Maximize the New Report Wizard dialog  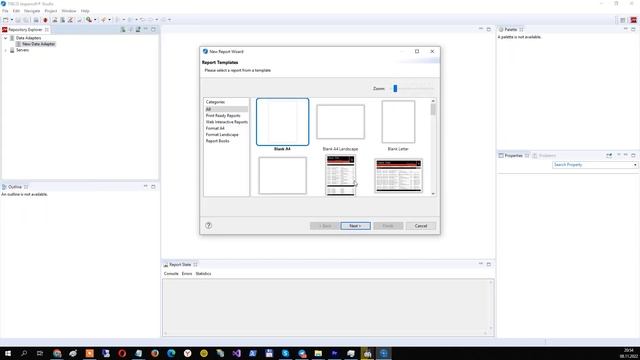tap(417, 51)
